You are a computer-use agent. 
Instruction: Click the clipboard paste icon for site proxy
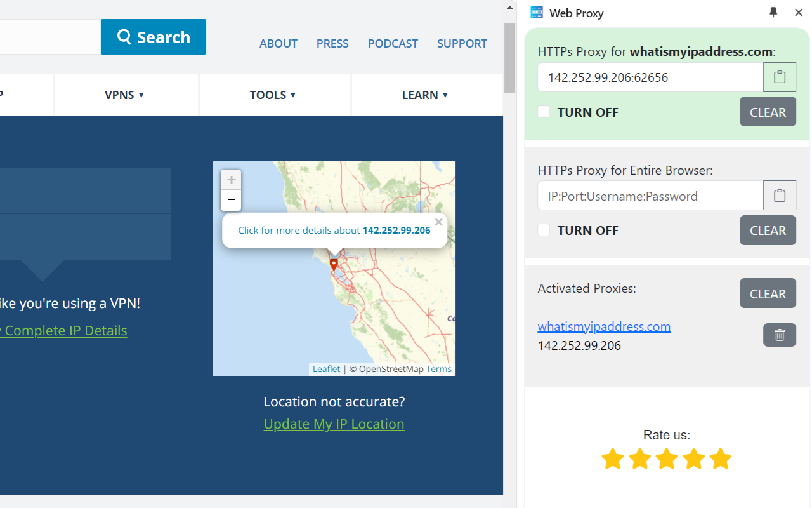[780, 77]
